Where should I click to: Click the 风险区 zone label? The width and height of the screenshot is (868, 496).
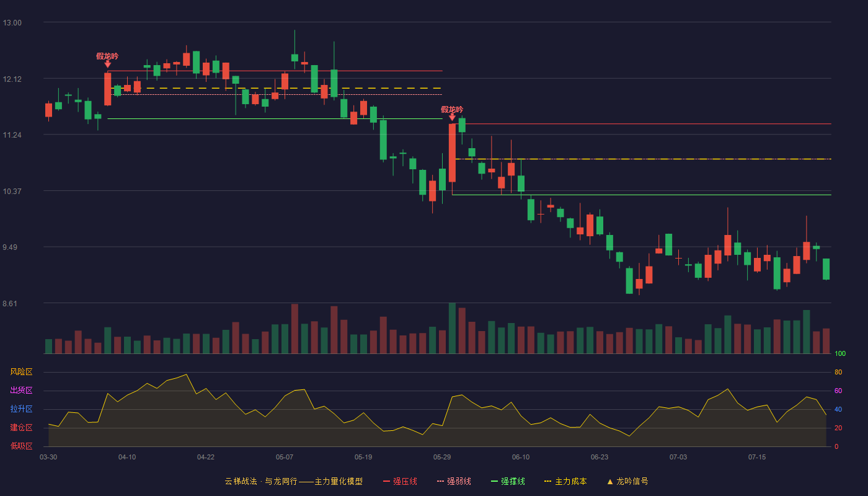click(x=21, y=372)
